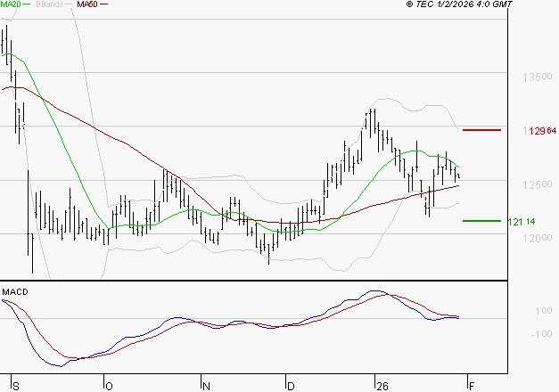This screenshot has width=559, height=392.
Task: Click the 12500 price axis label
Action: (x=538, y=184)
